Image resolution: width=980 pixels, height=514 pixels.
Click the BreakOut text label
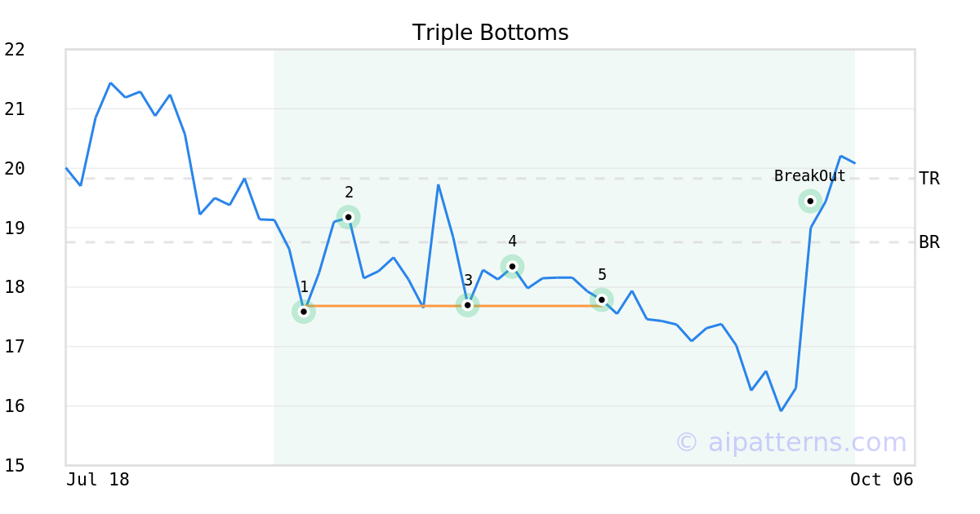pos(809,176)
